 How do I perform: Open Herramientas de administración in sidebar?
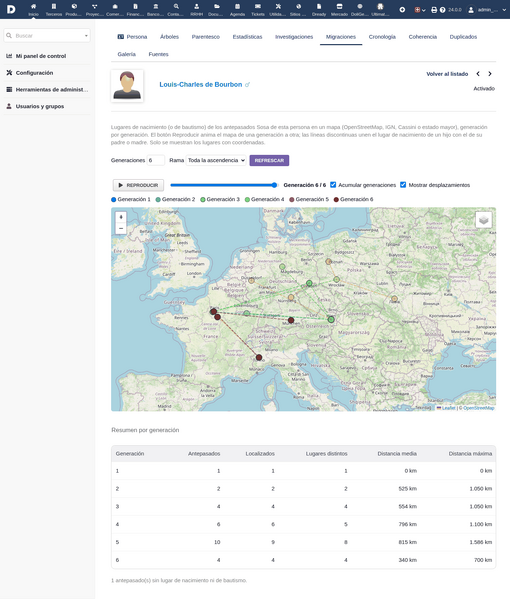[x=52, y=90]
